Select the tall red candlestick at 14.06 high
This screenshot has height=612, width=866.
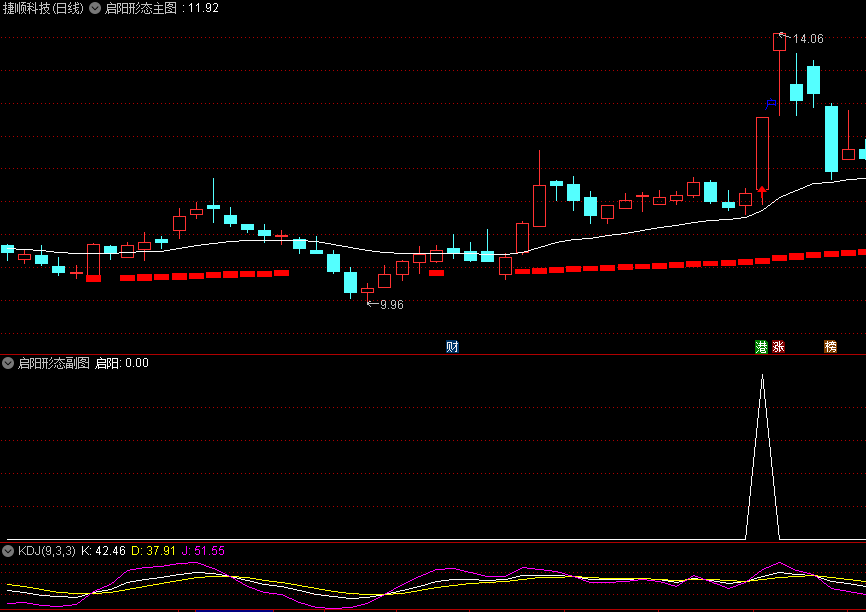click(x=779, y=74)
